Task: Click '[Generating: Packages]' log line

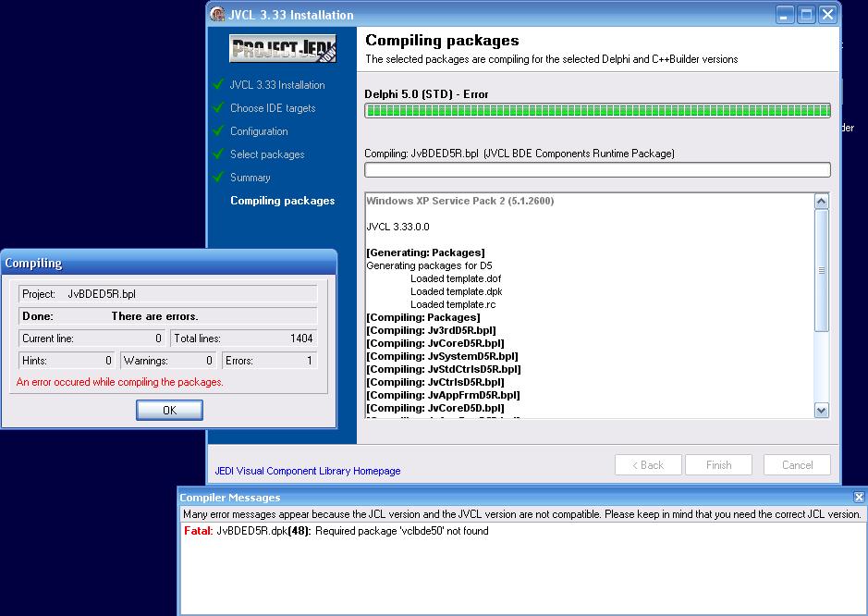Action: click(425, 253)
